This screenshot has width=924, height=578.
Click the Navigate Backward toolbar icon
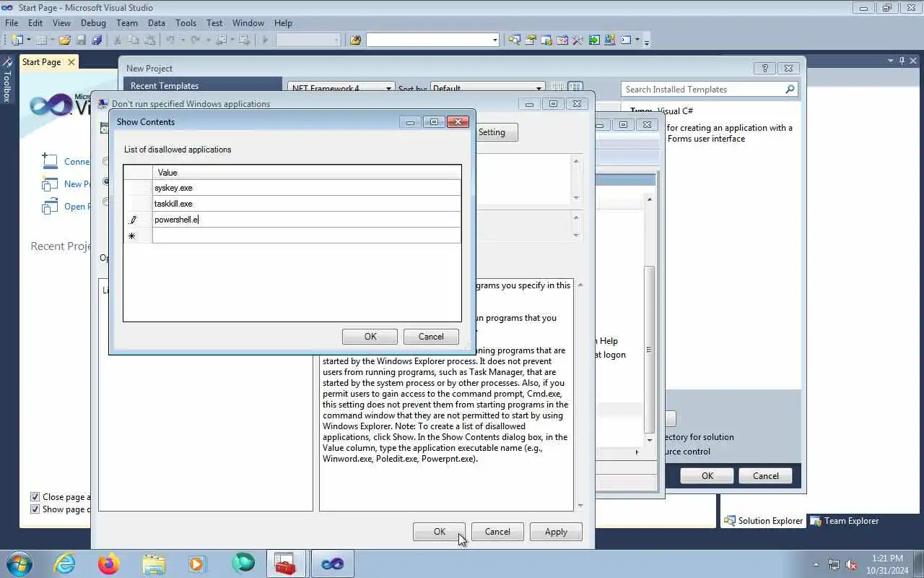[x=221, y=40]
